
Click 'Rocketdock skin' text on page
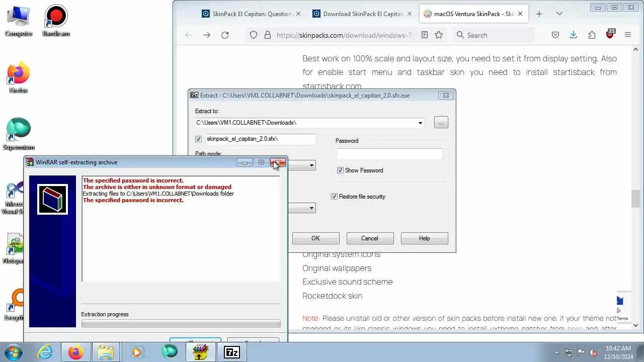tap(332, 296)
